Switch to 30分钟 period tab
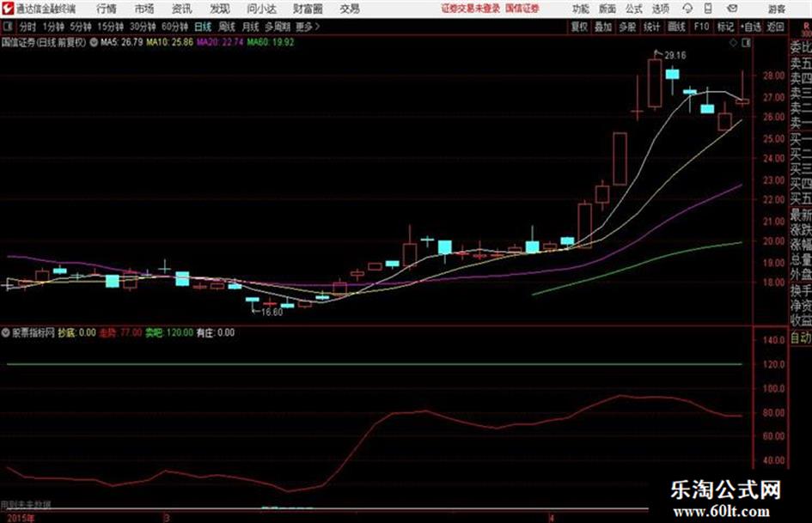The image size is (812, 523). pos(143,27)
